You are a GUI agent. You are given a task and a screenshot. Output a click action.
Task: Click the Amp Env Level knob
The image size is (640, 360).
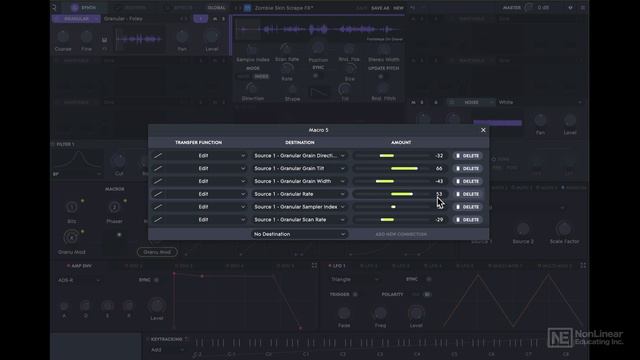(157, 305)
